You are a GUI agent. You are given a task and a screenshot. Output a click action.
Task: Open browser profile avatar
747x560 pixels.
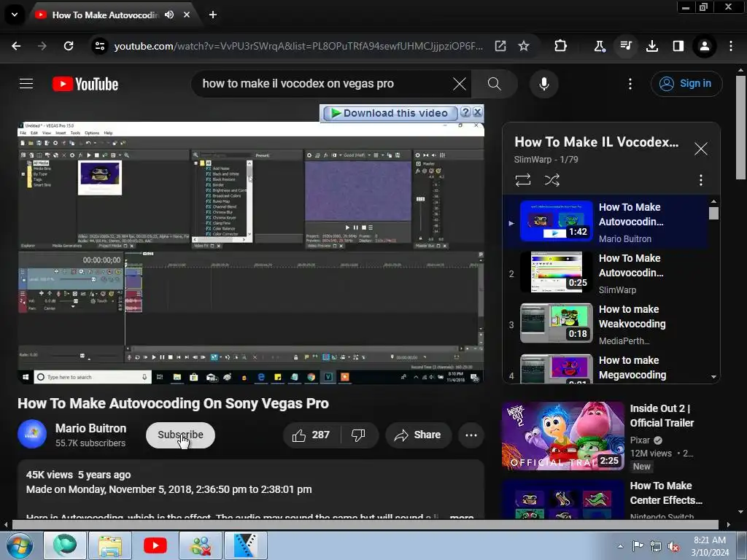(x=704, y=46)
